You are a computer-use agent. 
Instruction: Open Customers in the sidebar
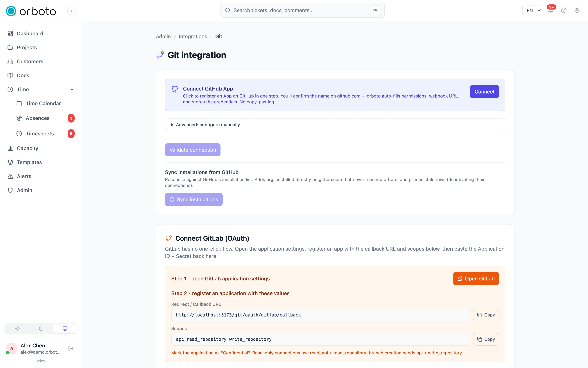[x=41, y=62]
